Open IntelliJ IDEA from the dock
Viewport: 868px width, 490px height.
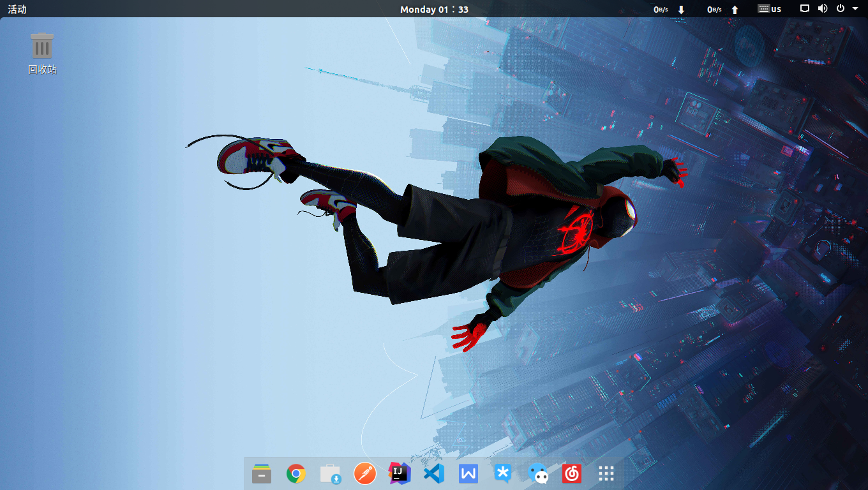pyautogui.click(x=400, y=473)
